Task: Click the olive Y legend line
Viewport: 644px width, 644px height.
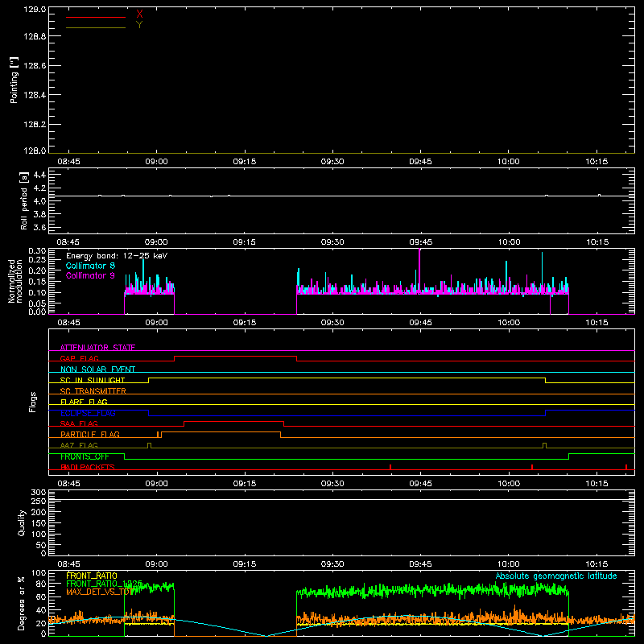Action: click(96, 28)
